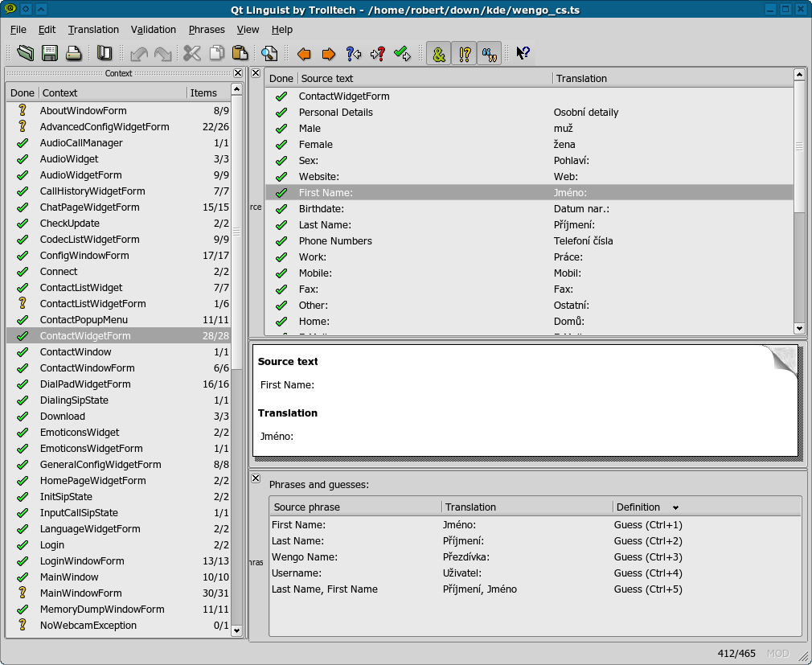Toggle phrase matches validation button

click(x=489, y=54)
